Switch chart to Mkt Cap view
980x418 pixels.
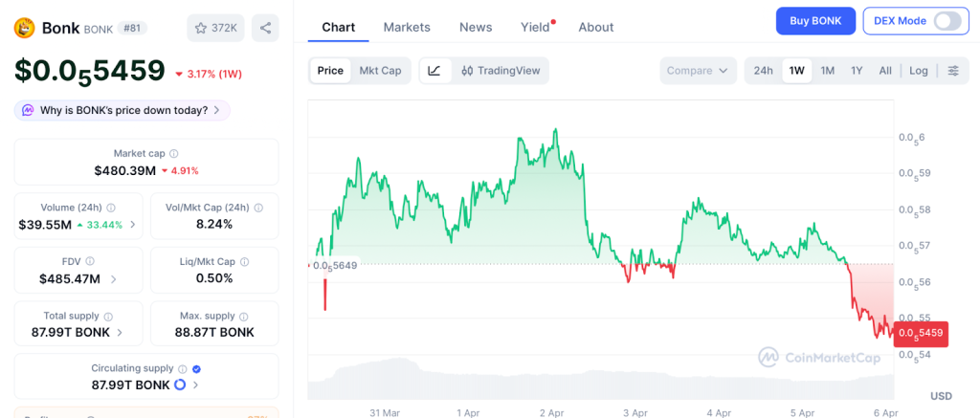tap(380, 71)
